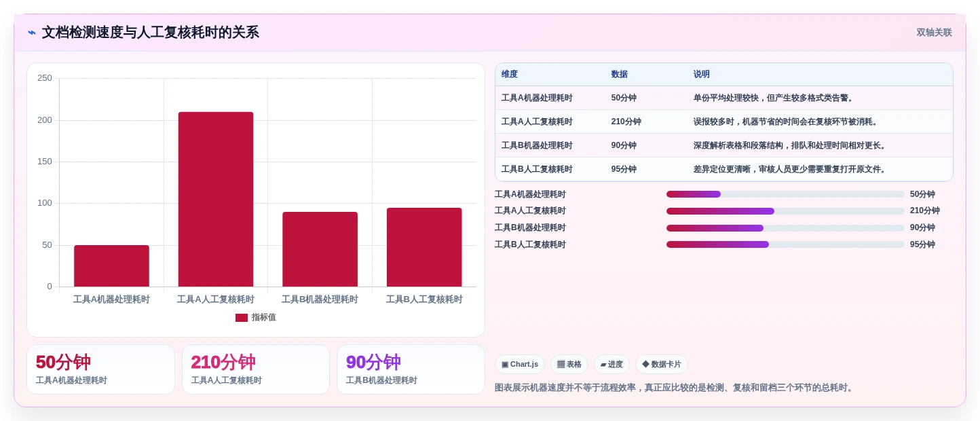
Task: Click the description starting 差异定位更清晰
Action: 791,169
